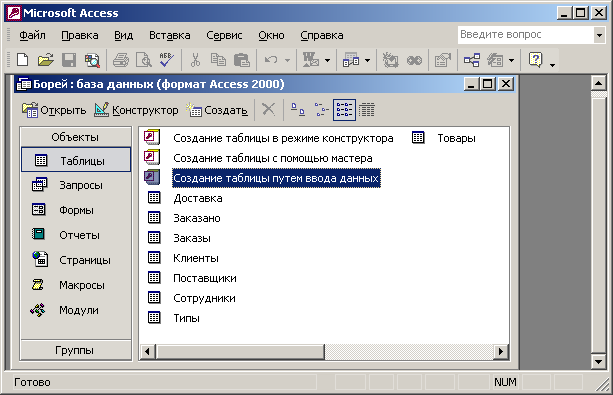Switch to Large Icons view
Screen dimensions: 613x395
coord(298,110)
